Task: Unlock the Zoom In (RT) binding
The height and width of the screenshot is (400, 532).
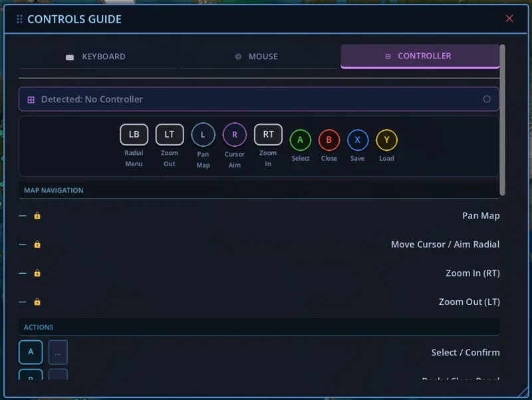Action: pos(37,273)
